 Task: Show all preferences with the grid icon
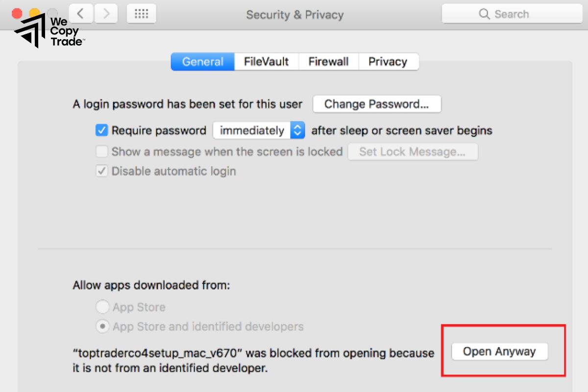(x=141, y=14)
